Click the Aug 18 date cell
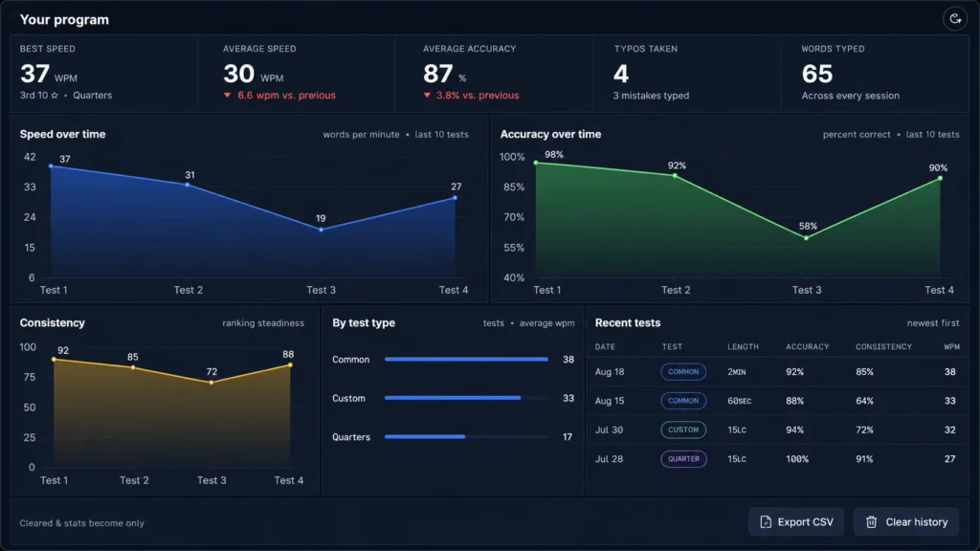This screenshot has height=551, width=980. click(610, 372)
